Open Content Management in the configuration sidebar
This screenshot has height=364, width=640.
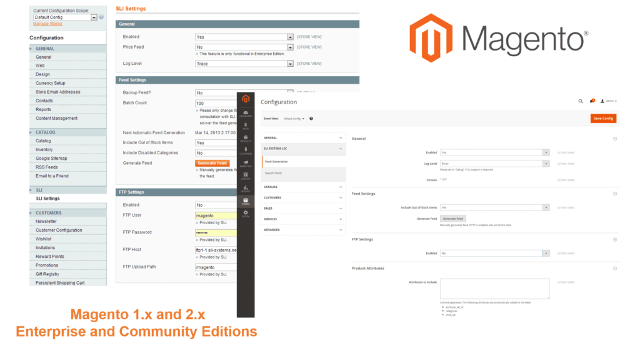tap(56, 119)
